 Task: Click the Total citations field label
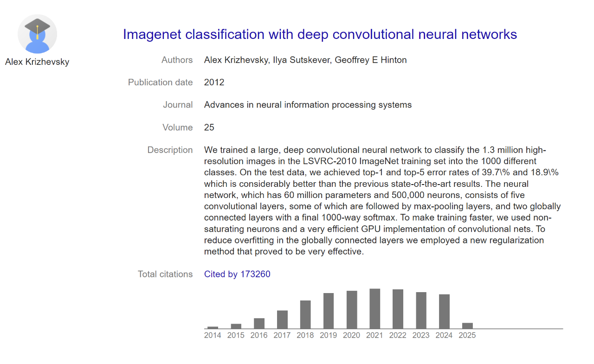click(165, 274)
